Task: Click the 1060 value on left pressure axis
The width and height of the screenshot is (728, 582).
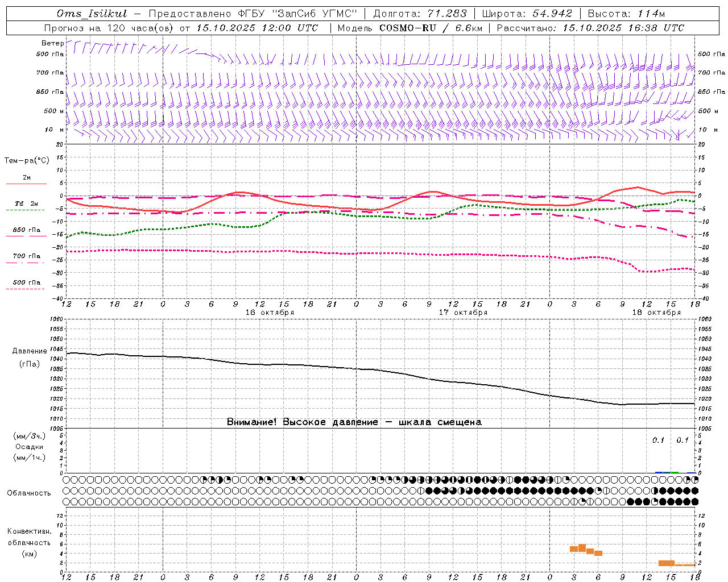Action: click(57, 319)
